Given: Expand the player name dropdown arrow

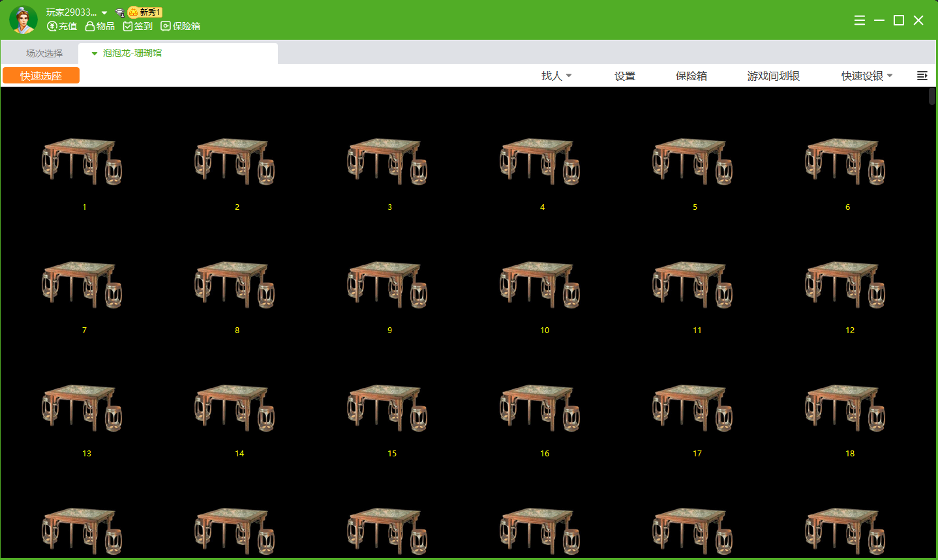Looking at the screenshot, I should click(104, 13).
